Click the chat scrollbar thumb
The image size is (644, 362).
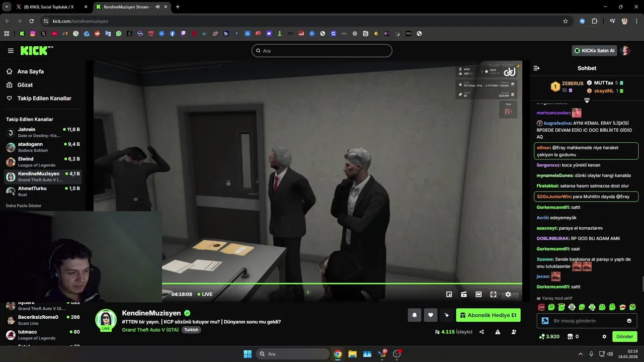tap(642, 284)
